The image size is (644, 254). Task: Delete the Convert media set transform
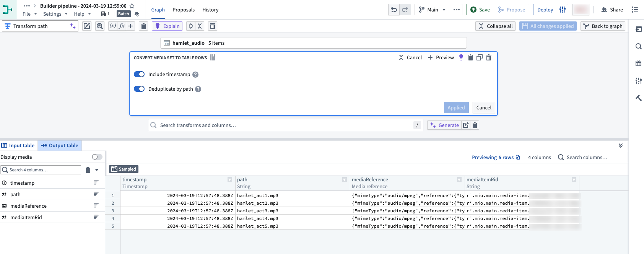tap(489, 57)
